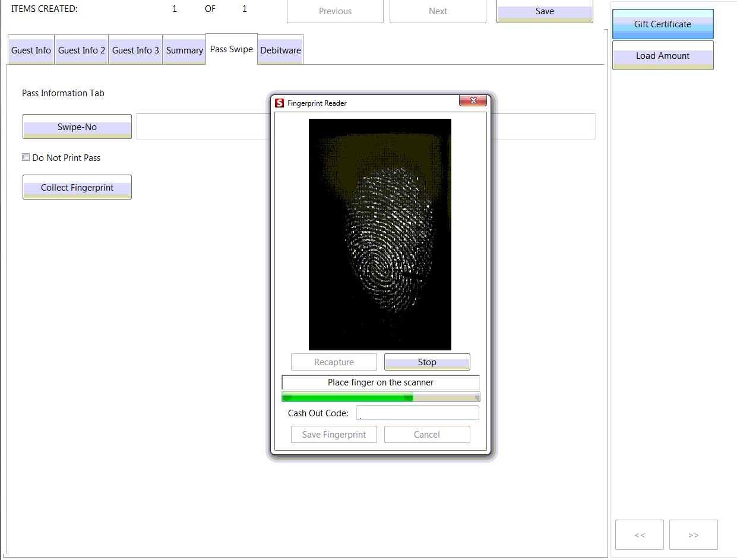The image size is (737, 560).
Task: Open the Gift Certificate screen
Action: point(662,24)
